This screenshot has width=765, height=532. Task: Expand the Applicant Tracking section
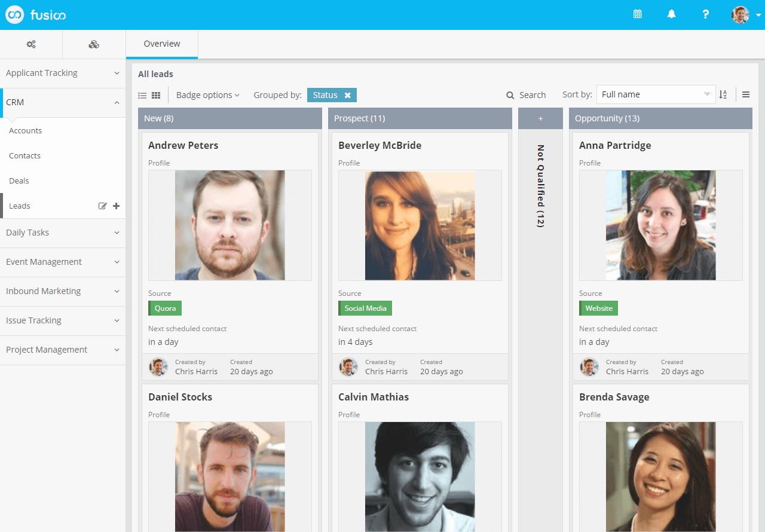pos(63,73)
